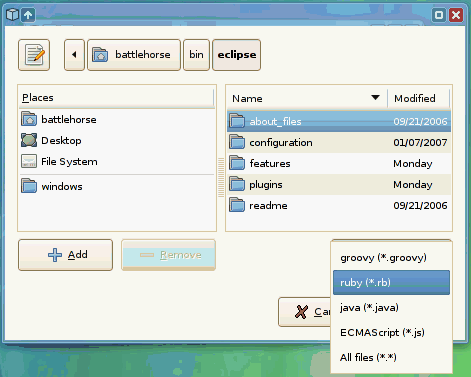Click the up-arrow titlebar icon
The image size is (471, 377).
tap(28, 15)
